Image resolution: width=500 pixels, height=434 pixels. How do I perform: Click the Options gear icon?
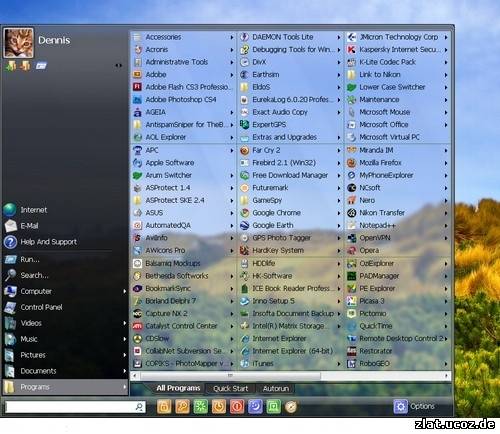(401, 407)
